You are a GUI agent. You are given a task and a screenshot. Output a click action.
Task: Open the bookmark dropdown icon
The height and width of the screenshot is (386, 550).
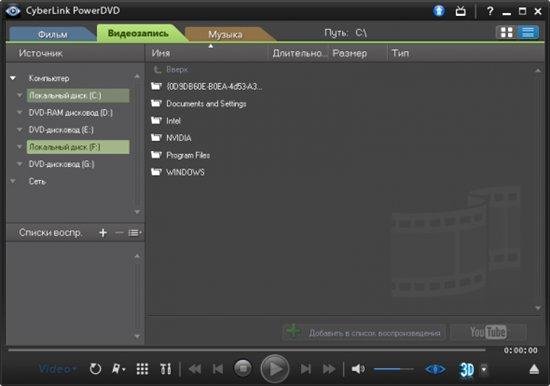pyautogui.click(x=118, y=369)
